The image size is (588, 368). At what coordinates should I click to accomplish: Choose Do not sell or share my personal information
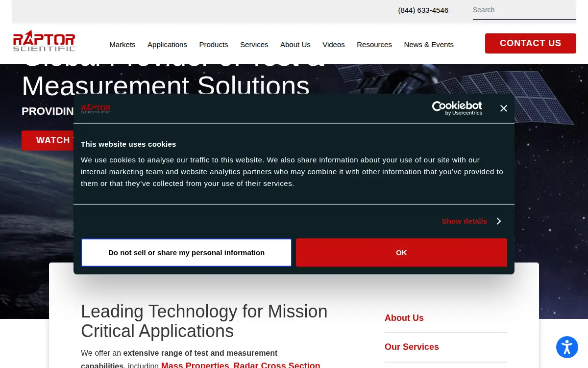[186, 253]
